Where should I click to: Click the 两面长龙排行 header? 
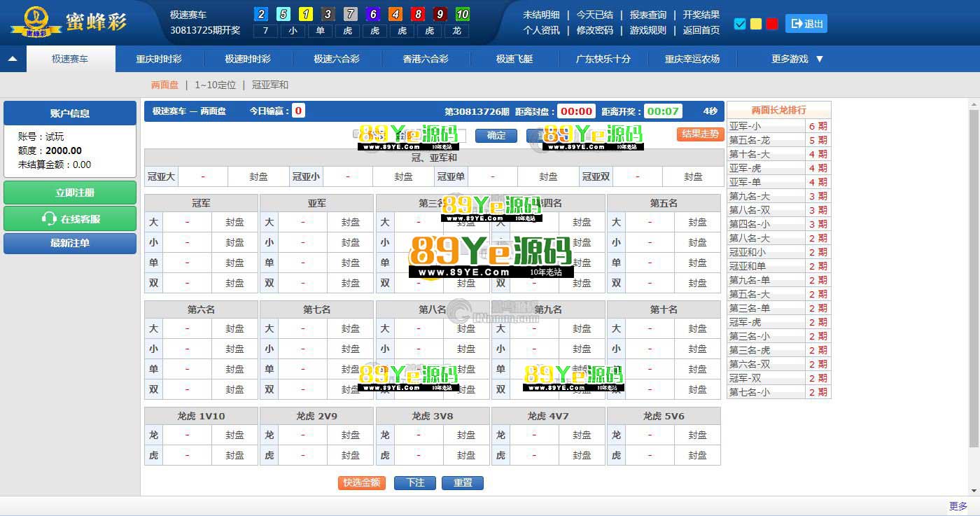click(778, 110)
